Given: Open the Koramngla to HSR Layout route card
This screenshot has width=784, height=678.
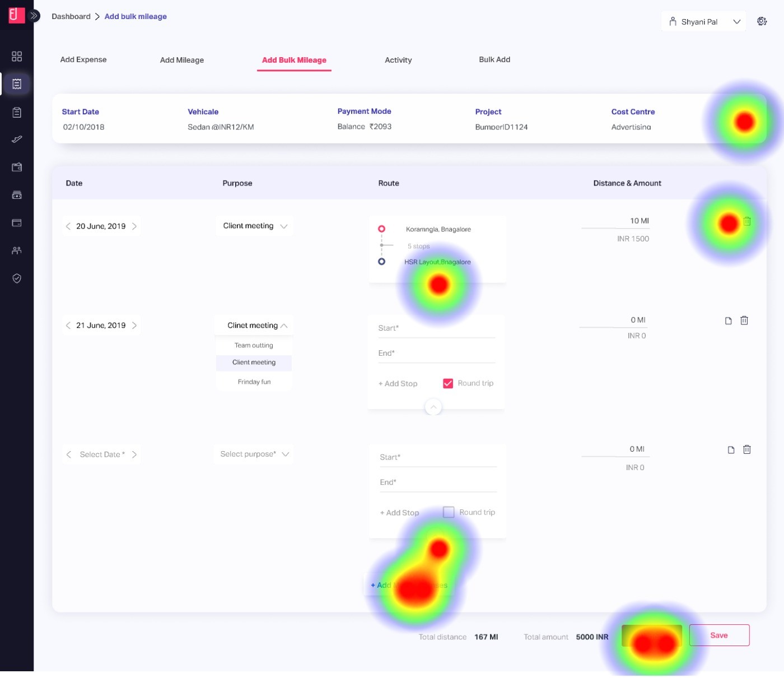Looking at the screenshot, I should (437, 249).
